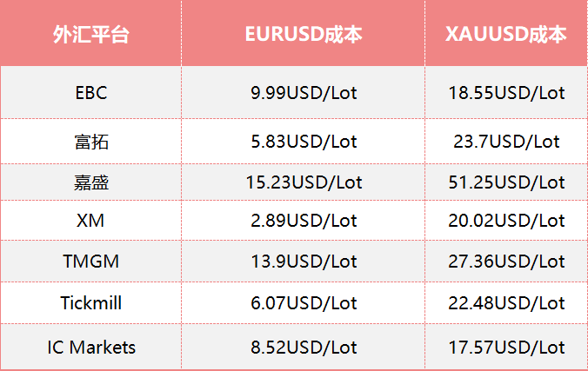Click the IC Markets platform cell

91,348
